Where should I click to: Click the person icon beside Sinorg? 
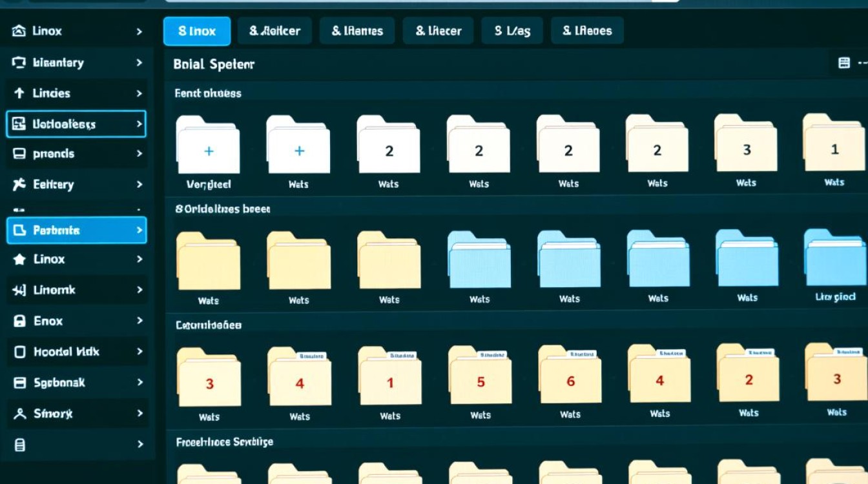19,414
